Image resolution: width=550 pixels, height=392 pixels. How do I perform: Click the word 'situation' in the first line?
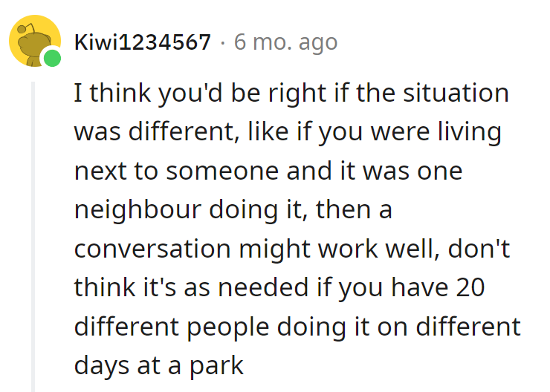click(456, 94)
